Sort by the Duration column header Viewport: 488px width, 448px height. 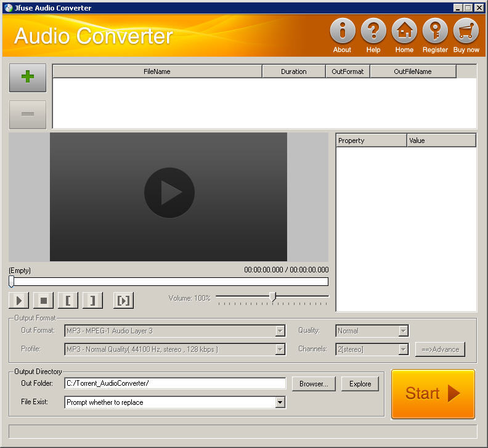[294, 71]
